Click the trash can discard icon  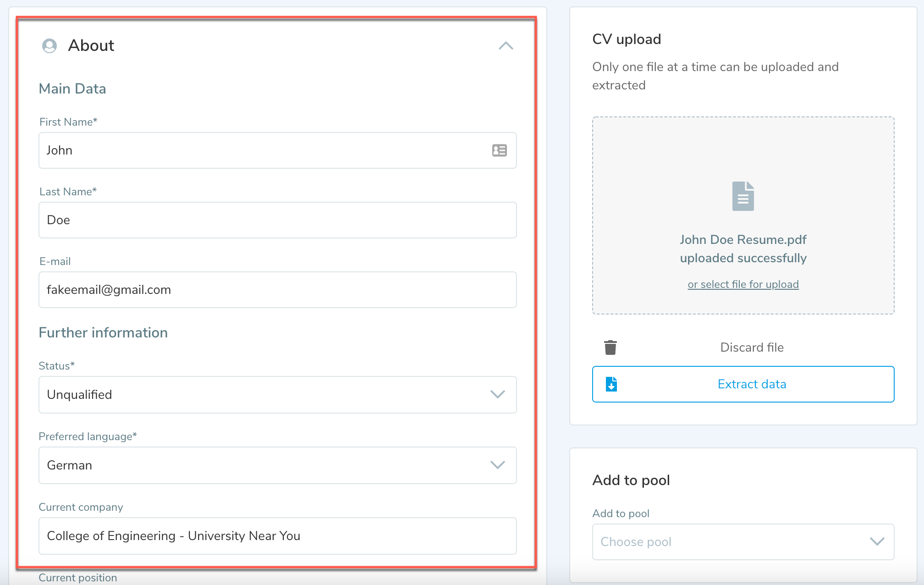pos(610,348)
